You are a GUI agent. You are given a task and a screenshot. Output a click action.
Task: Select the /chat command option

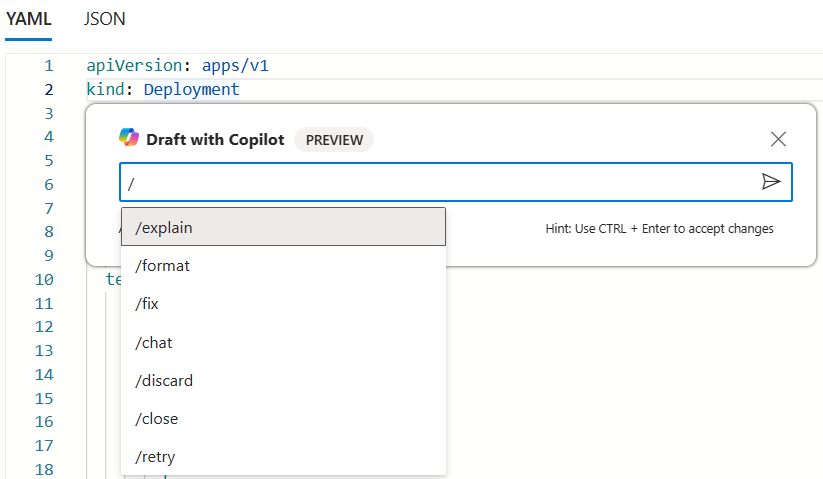[x=283, y=342]
